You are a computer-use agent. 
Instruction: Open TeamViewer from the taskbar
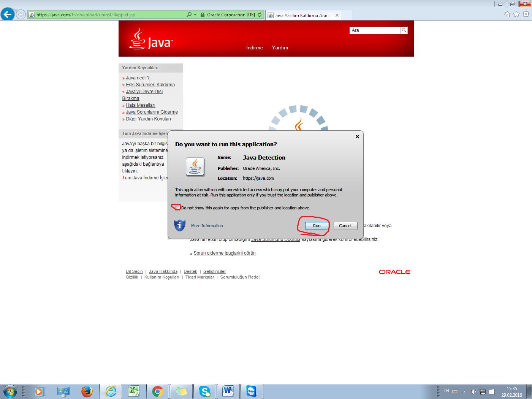coord(252,391)
